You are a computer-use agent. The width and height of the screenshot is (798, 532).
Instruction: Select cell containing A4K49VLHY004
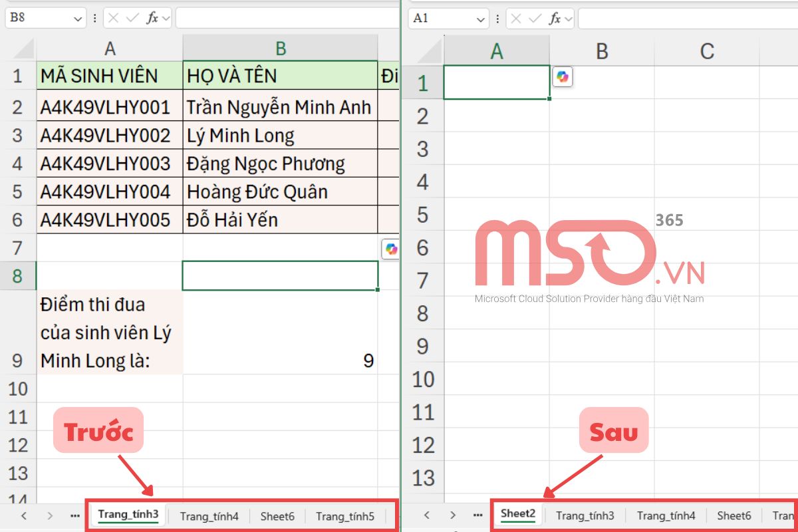(x=110, y=192)
